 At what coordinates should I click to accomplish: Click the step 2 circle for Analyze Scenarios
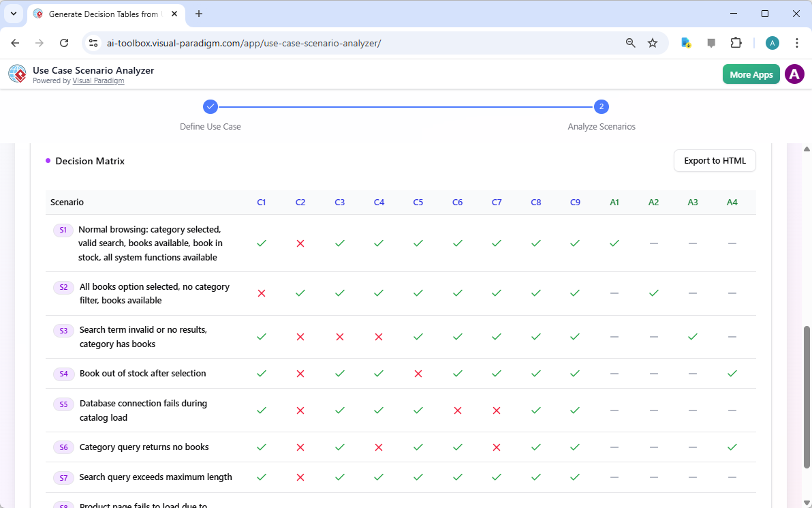coord(602,106)
